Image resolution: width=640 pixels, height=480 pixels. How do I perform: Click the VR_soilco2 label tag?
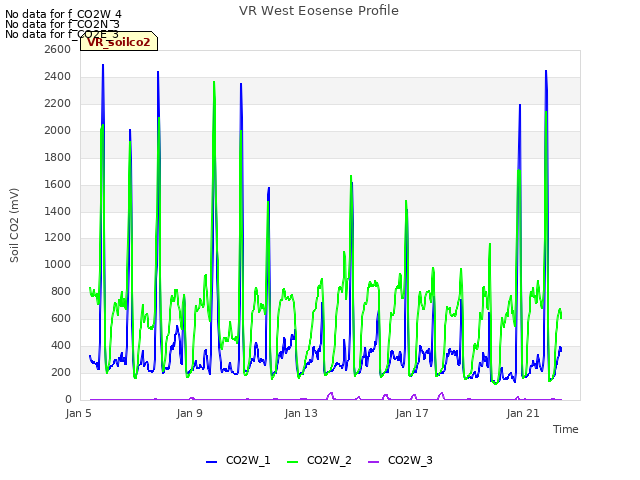(x=119, y=41)
